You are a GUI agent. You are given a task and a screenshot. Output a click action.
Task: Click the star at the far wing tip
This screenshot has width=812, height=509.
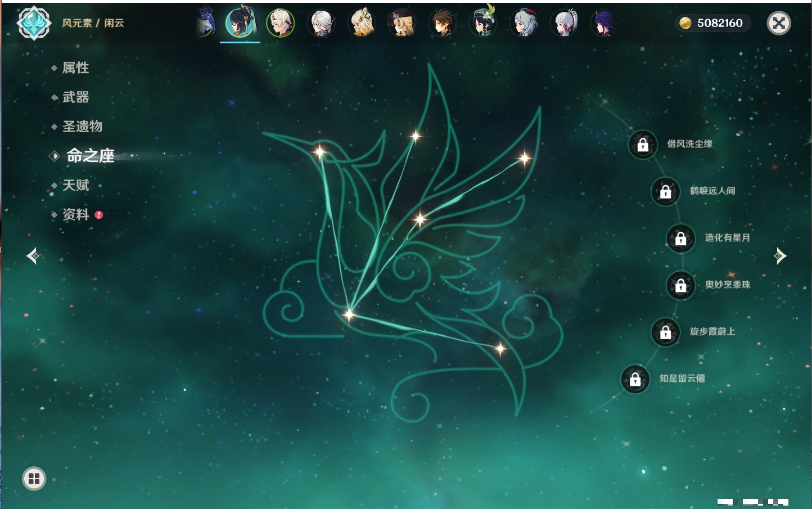pos(524,159)
